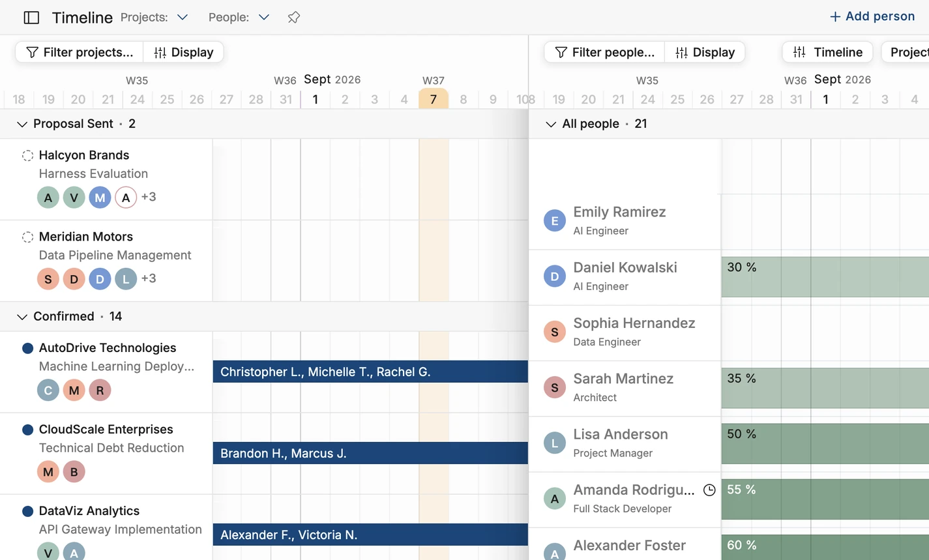Click Lisa Anderson's avatar
The image size is (929, 560).
(554, 443)
